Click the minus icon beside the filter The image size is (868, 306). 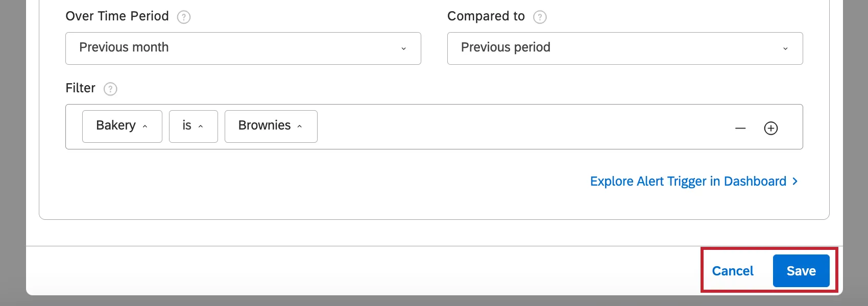click(740, 128)
